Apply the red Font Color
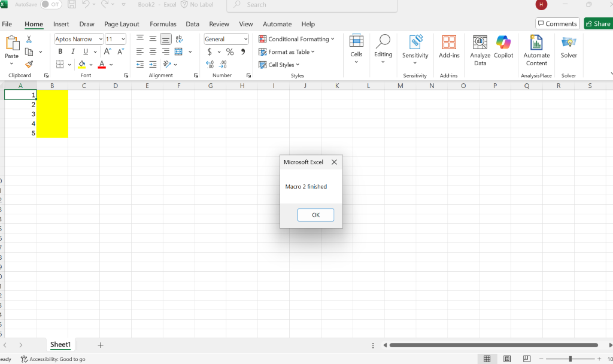Screen dimensions: 613x364 (102, 65)
